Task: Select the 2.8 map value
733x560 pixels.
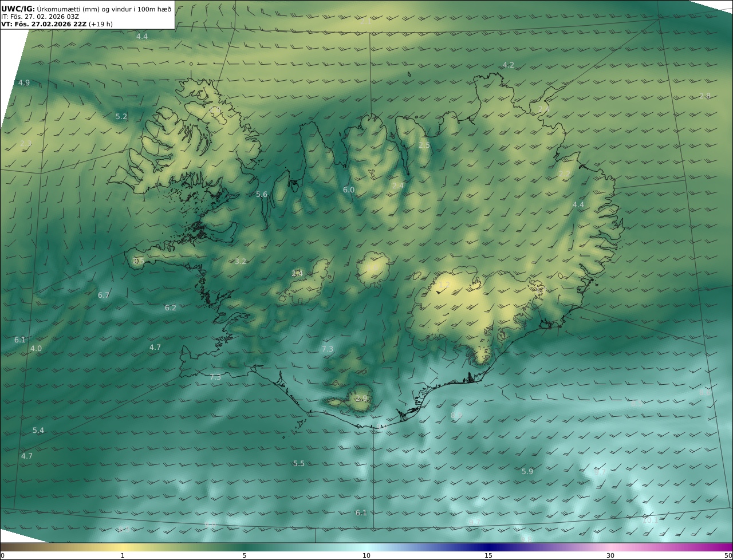Action: [x=705, y=96]
